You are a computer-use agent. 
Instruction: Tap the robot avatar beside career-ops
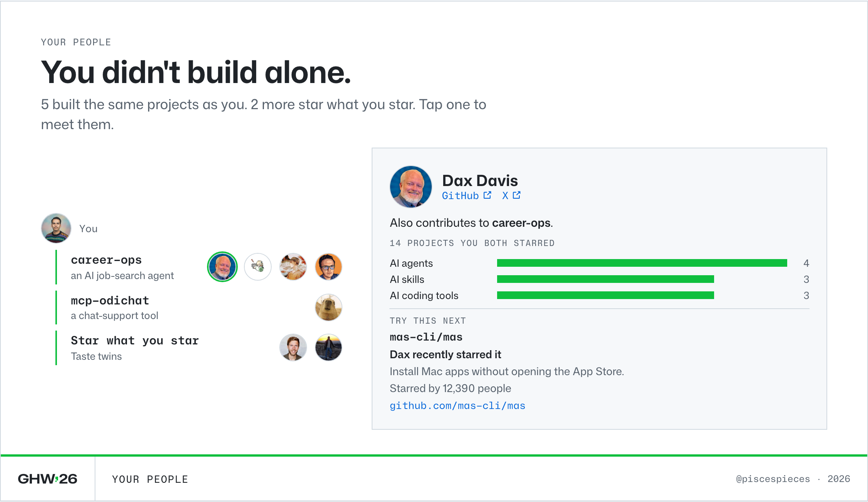point(258,267)
